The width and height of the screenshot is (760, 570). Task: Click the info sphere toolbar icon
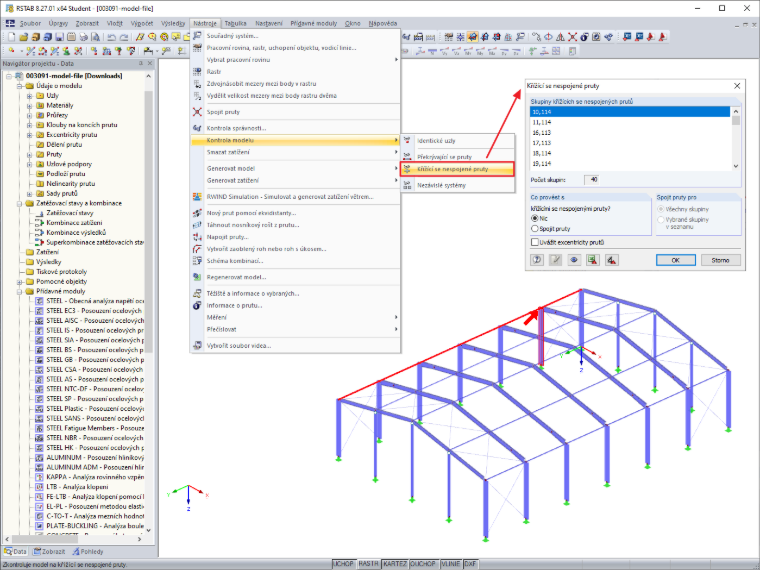click(x=585, y=37)
